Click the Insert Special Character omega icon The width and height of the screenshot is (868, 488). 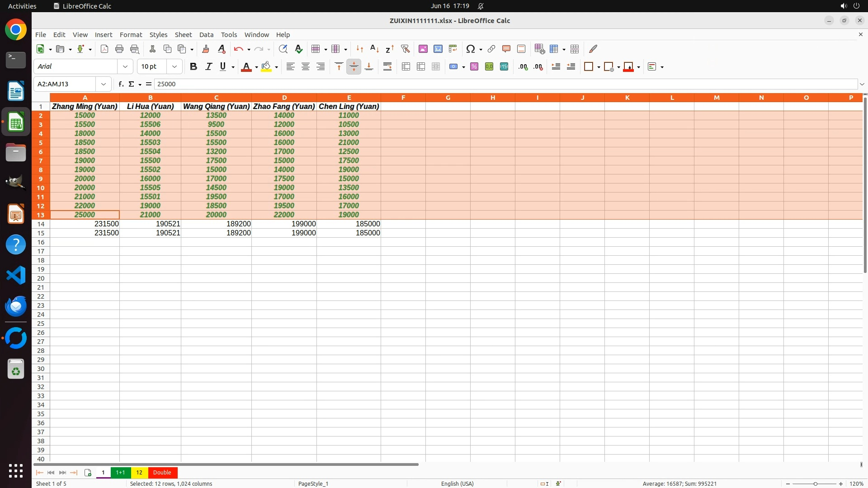470,49
